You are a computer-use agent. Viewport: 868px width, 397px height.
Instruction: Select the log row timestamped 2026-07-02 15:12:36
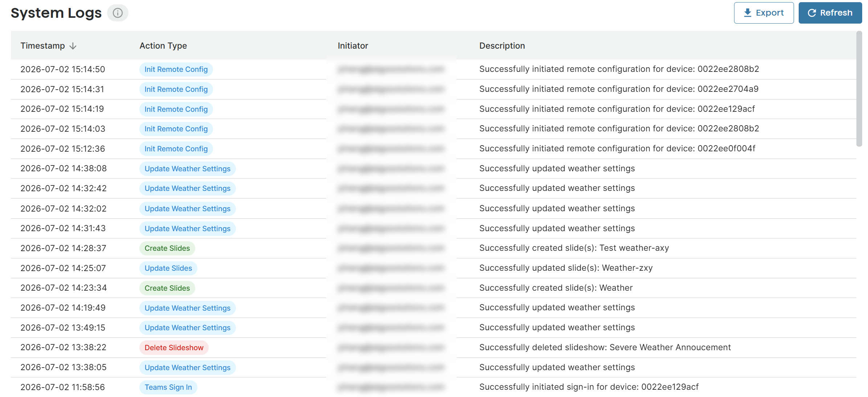[434, 149]
